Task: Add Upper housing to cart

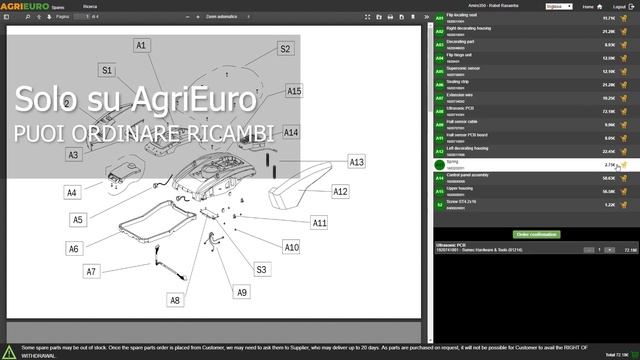Action: (624, 191)
